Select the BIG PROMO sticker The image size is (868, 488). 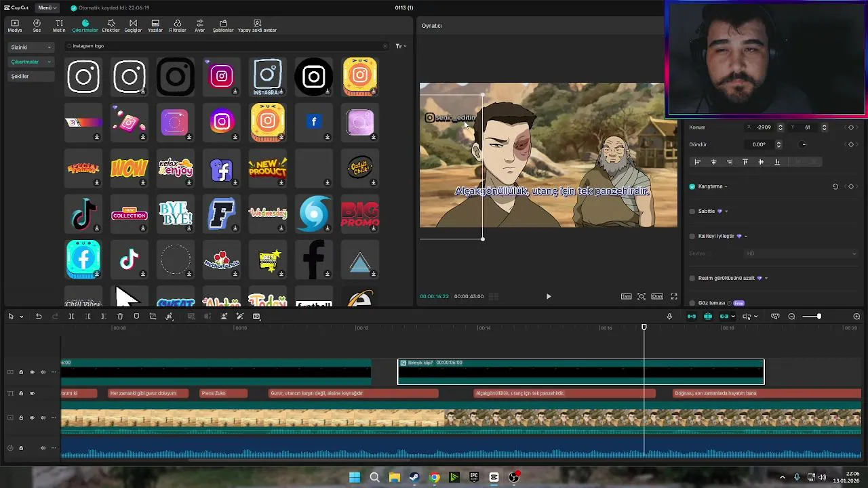tap(360, 213)
